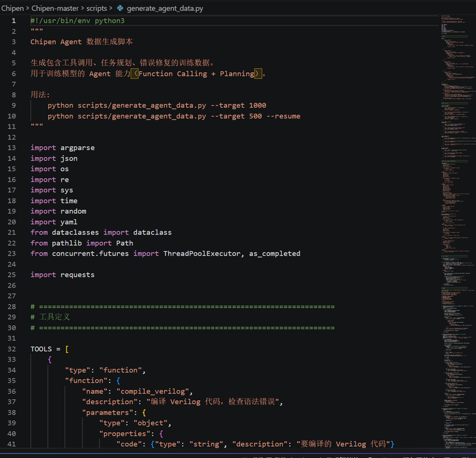Open the Chipen-master breadcrumb segment
The height and width of the screenshot is (458, 476).
pos(55,8)
